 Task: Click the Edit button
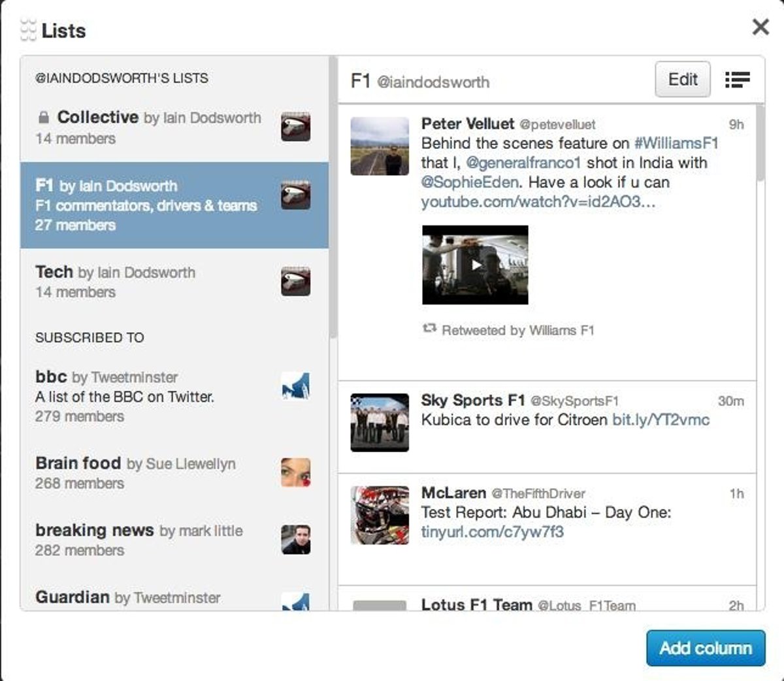point(682,80)
